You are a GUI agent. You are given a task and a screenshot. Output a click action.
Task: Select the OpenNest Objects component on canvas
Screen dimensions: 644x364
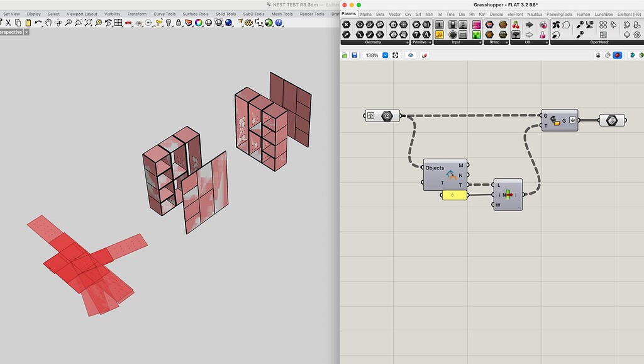click(444, 173)
